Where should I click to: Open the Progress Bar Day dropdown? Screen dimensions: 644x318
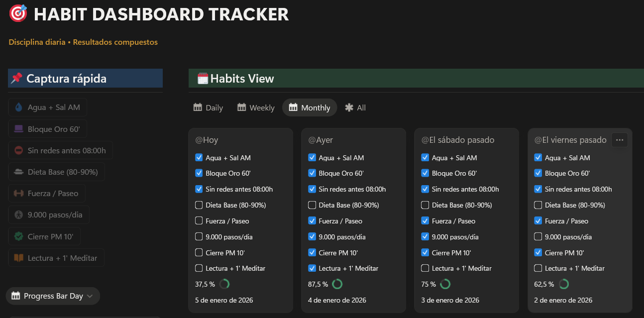tap(52, 296)
